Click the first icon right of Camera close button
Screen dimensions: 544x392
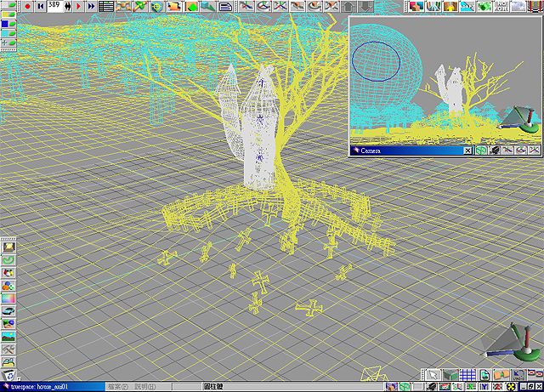481,151
